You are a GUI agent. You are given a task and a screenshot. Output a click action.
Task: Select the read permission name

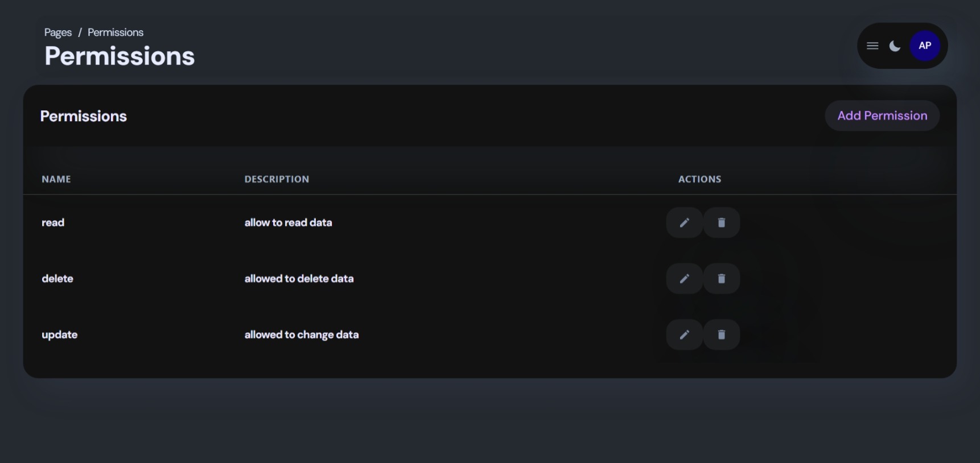pyautogui.click(x=53, y=222)
